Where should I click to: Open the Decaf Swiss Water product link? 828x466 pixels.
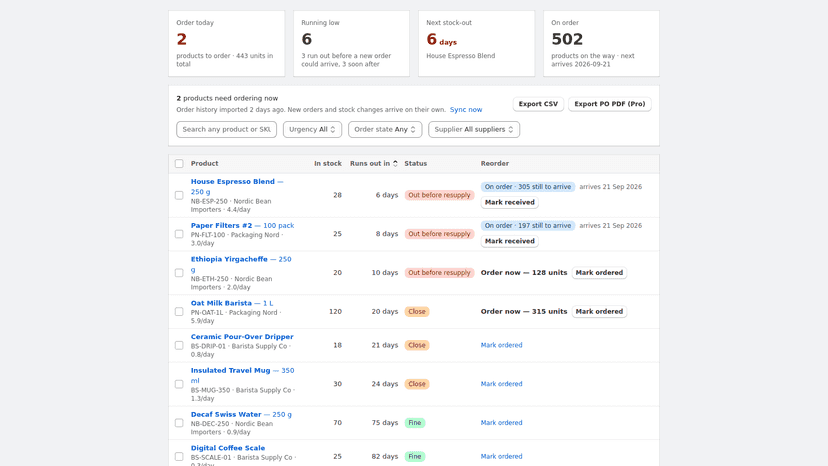point(241,414)
